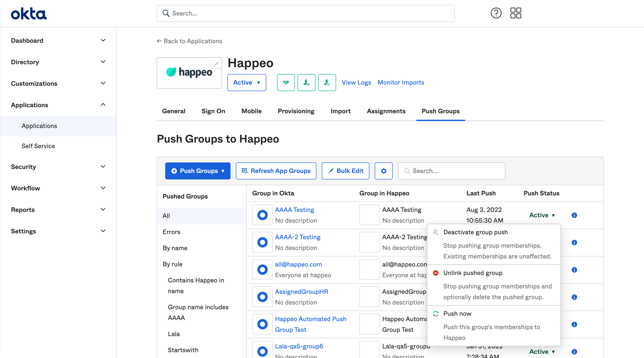Open the all@happeo.com group link
The width and height of the screenshot is (644, 358).
(x=298, y=264)
